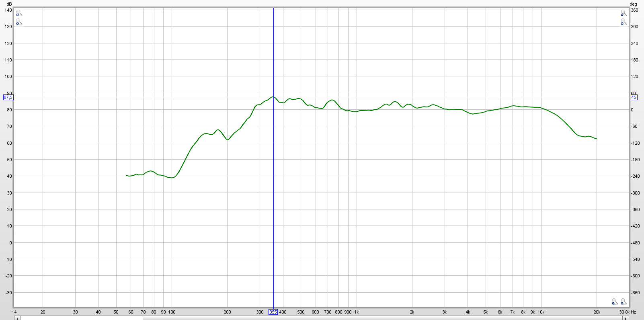Click the 1k frequency axis label
644x320 pixels.
(356, 312)
